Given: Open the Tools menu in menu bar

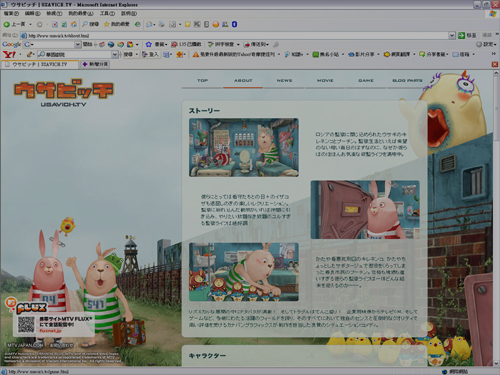Looking at the screenshot, I should coord(107,14).
